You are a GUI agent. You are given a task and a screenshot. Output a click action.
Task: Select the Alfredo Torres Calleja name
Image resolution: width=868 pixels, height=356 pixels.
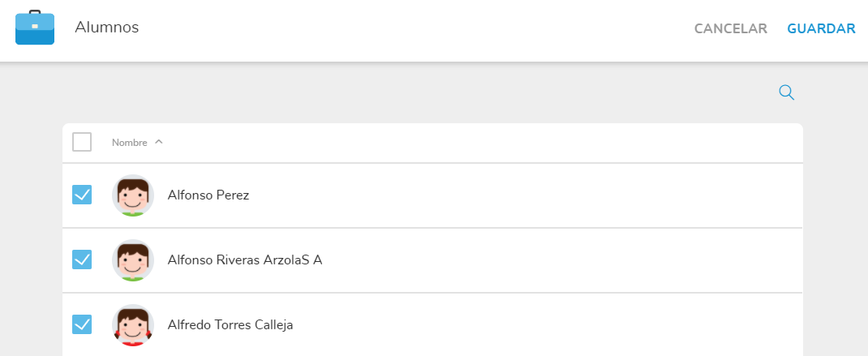(x=230, y=325)
